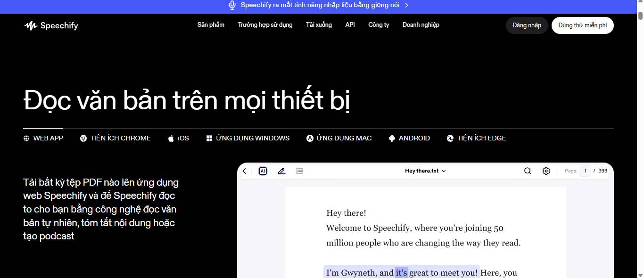Open the voice typing announcement arrow
644x278 pixels.
[x=406, y=5]
